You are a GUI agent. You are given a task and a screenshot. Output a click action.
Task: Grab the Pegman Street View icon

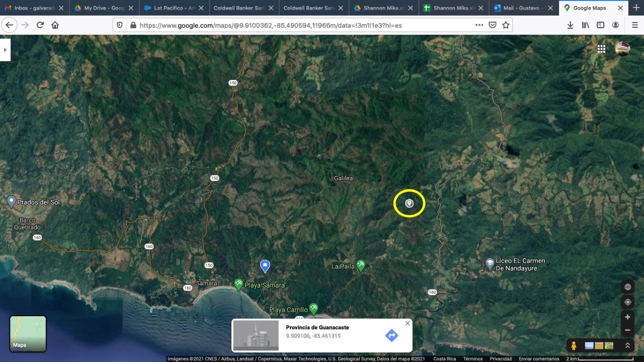coord(574,345)
